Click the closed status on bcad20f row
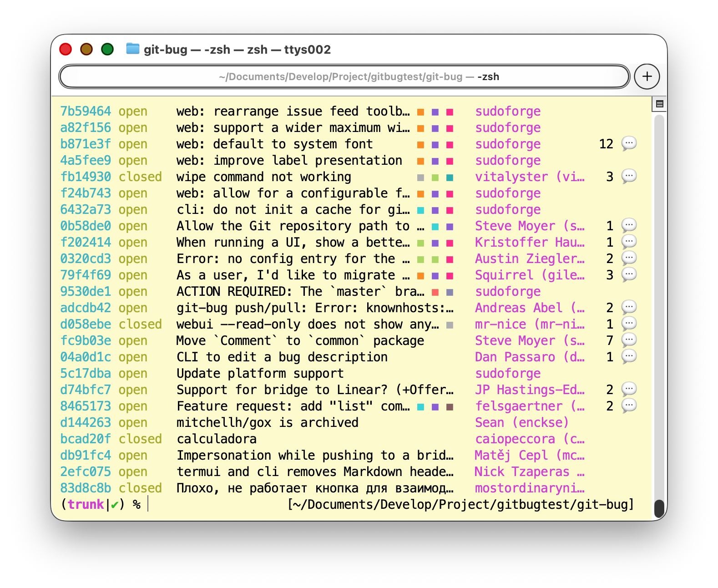Viewport: 718px width, 588px height. pyautogui.click(x=140, y=439)
